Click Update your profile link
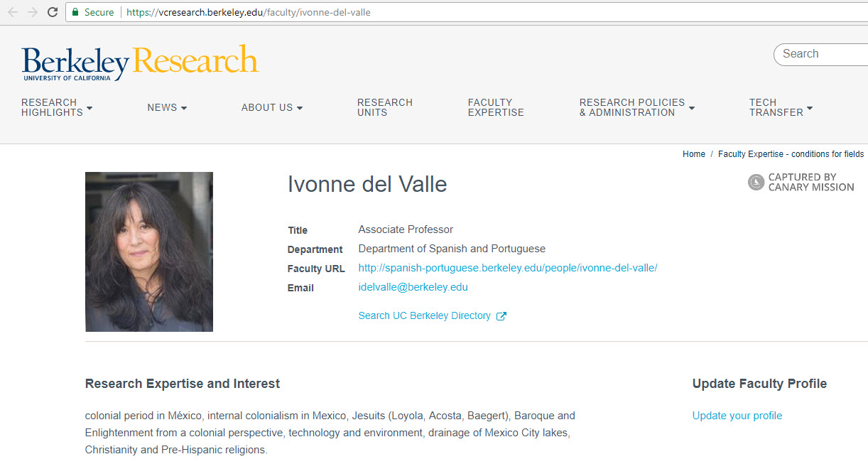The width and height of the screenshot is (868, 459). pos(737,416)
